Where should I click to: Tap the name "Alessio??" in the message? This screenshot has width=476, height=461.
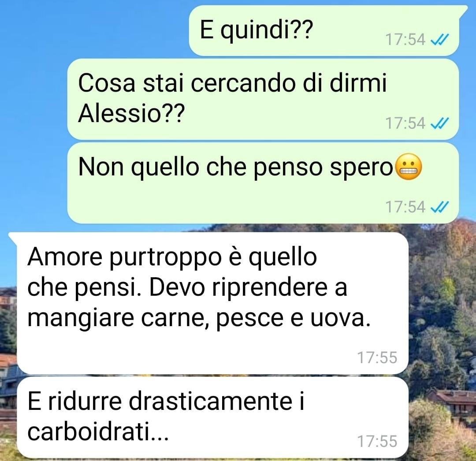click(x=131, y=113)
